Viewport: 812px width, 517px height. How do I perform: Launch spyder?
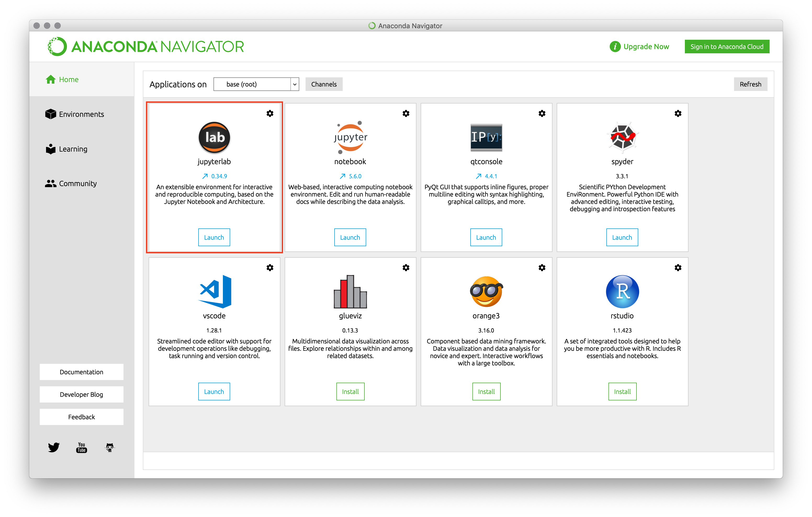(622, 237)
